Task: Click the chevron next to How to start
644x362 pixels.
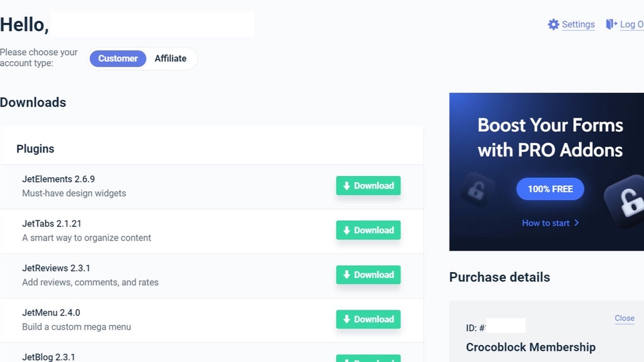Action: coord(577,222)
